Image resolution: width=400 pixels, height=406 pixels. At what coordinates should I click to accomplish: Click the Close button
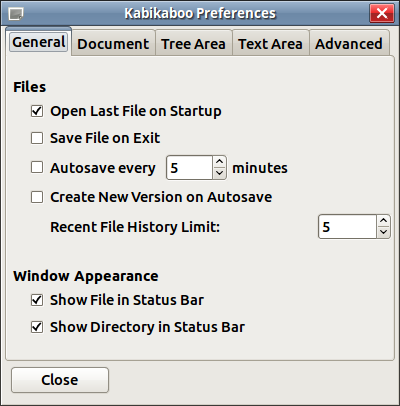60,380
